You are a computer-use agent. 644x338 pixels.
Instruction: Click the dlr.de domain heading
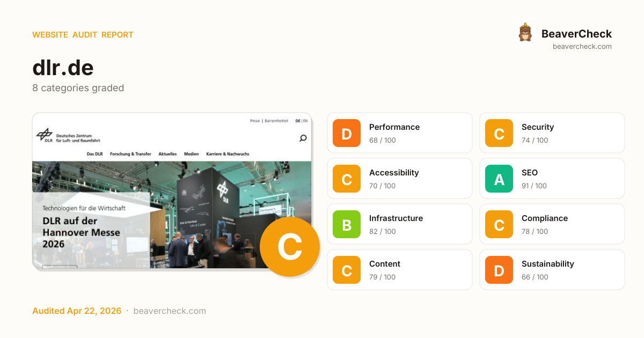tap(63, 68)
